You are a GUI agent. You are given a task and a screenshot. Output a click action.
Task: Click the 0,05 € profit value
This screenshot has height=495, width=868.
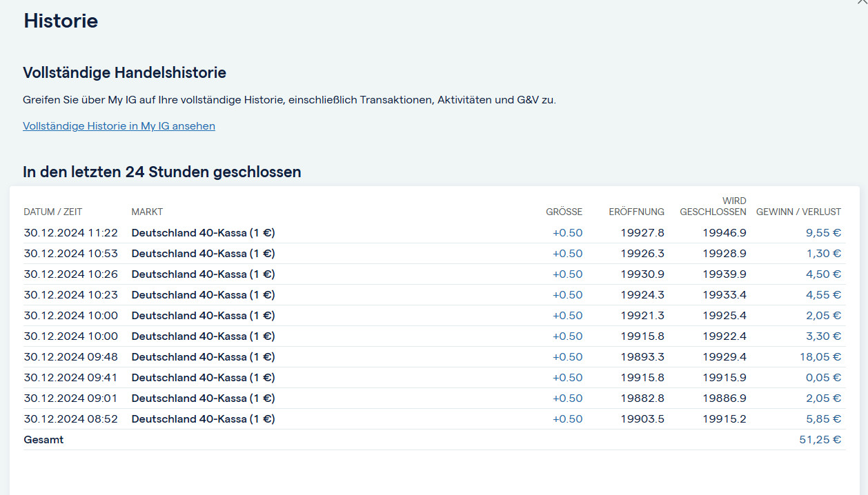826,378
